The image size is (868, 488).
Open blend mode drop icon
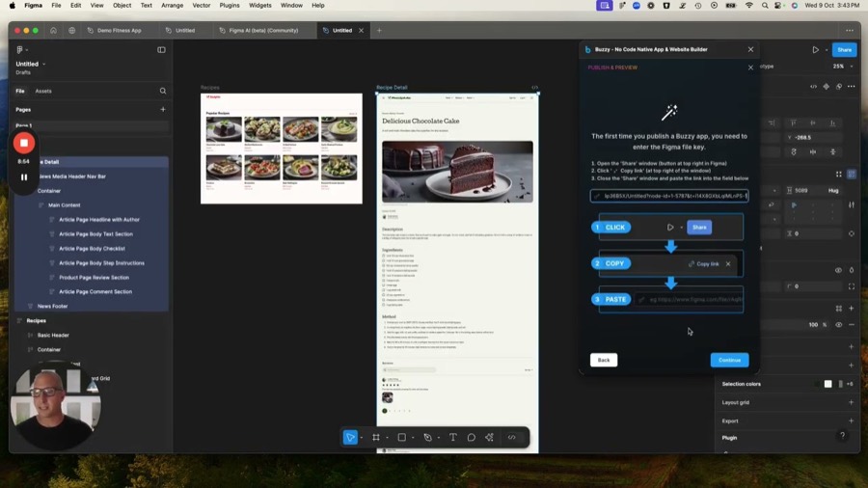(x=852, y=271)
